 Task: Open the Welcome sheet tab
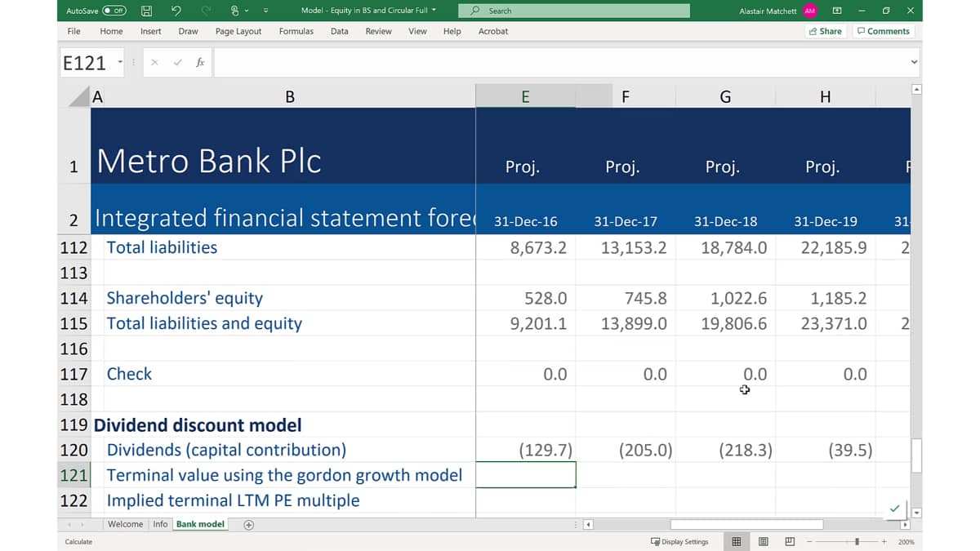(126, 524)
